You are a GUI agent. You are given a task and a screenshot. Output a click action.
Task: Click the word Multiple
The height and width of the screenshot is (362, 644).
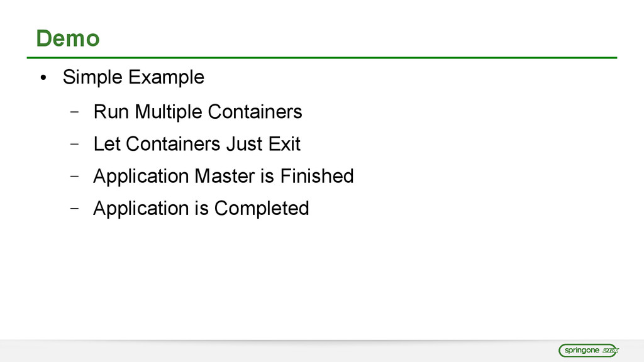169,112
